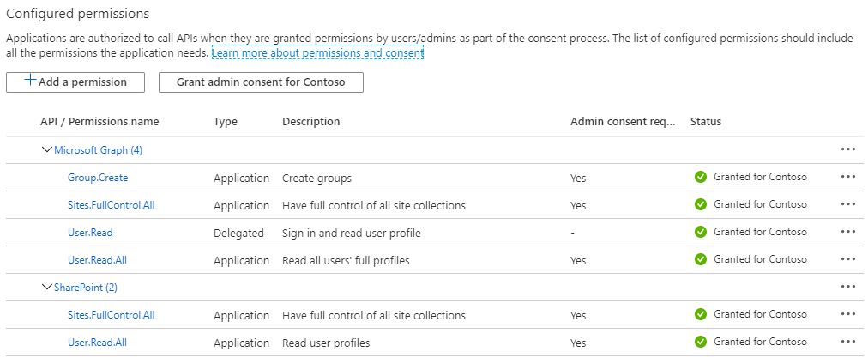Open Learn more about permissions and consent

317,53
